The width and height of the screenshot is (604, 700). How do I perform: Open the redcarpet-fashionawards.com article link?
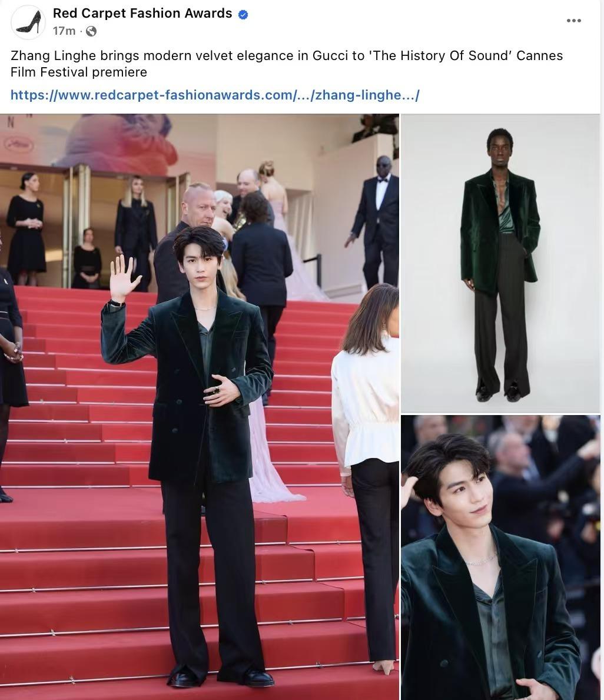215,95
